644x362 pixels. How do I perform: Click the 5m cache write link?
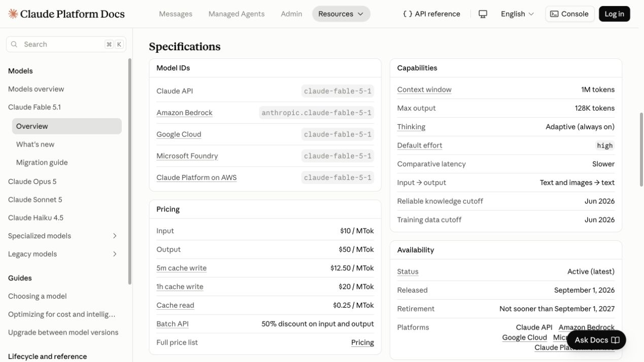click(x=181, y=268)
